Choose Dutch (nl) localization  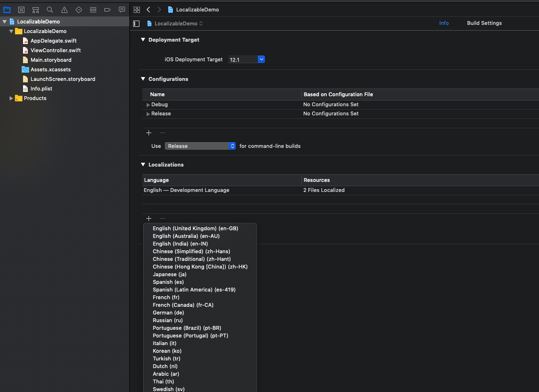click(200, 366)
